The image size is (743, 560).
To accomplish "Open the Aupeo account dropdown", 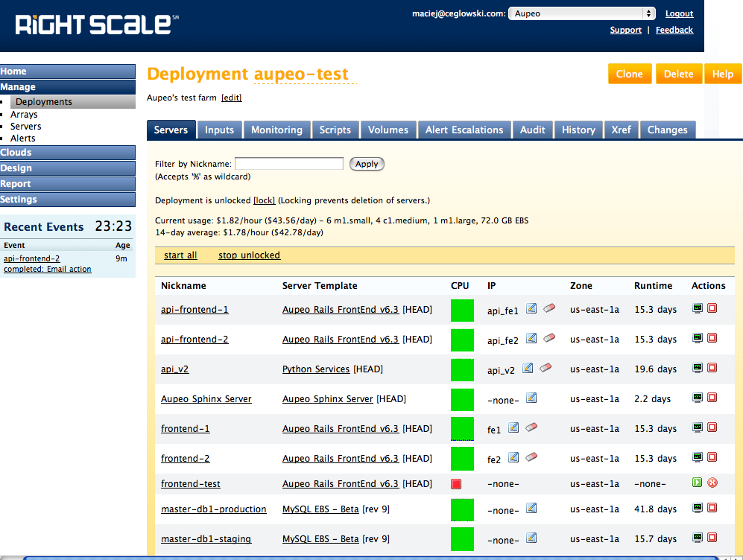I will click(582, 13).
